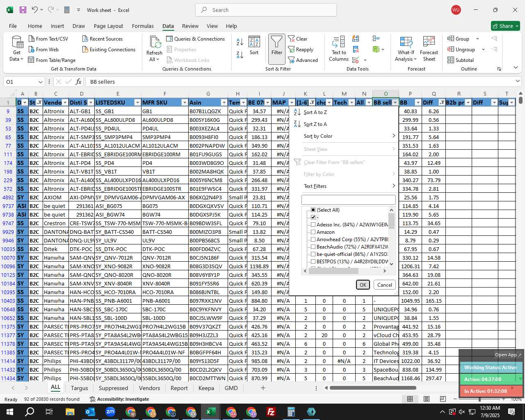
Task: Open filter dropdown for Asin column
Action: (x=224, y=103)
